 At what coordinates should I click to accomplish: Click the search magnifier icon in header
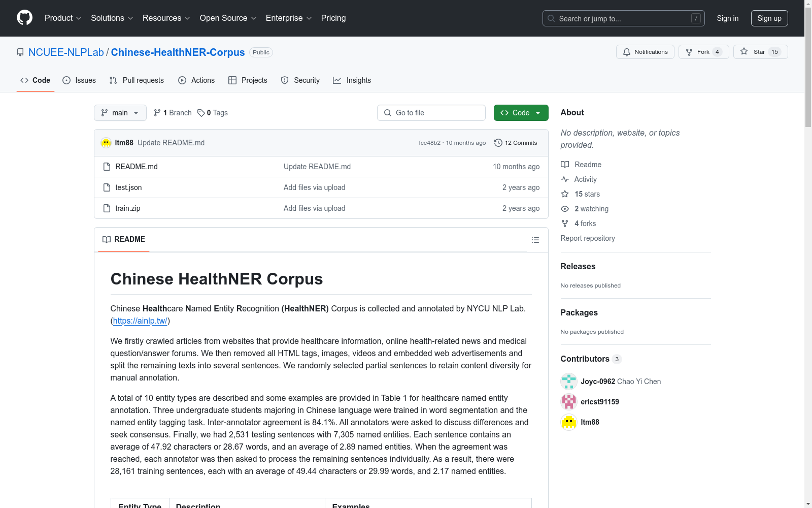pos(551,18)
